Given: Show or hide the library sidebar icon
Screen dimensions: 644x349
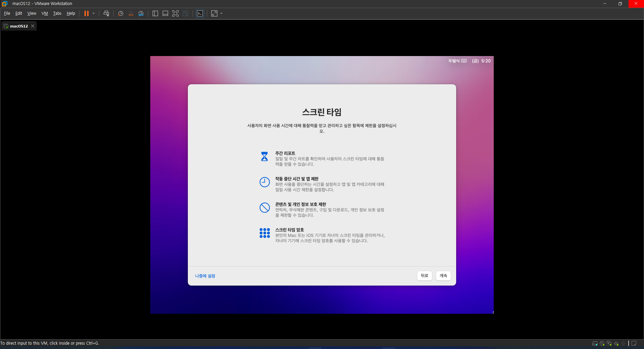Looking at the screenshot, I should pyautogui.click(x=155, y=13).
